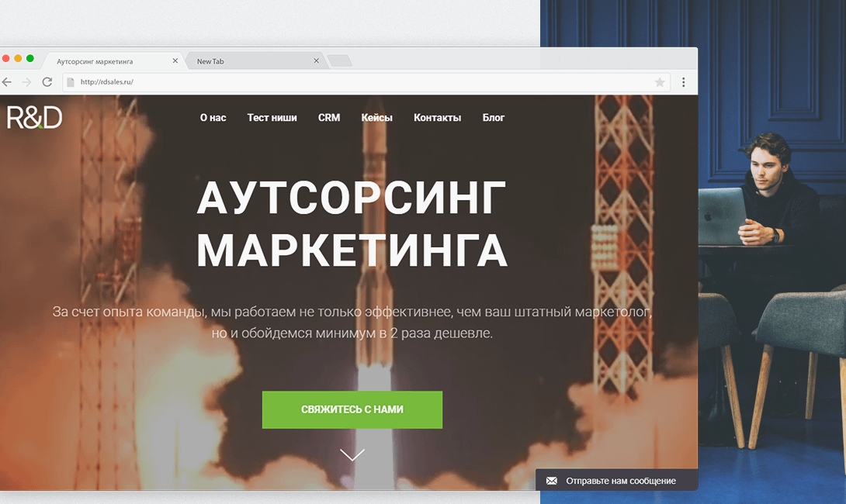
Task: Click the envelope icon in the message widget
Action: 551,481
